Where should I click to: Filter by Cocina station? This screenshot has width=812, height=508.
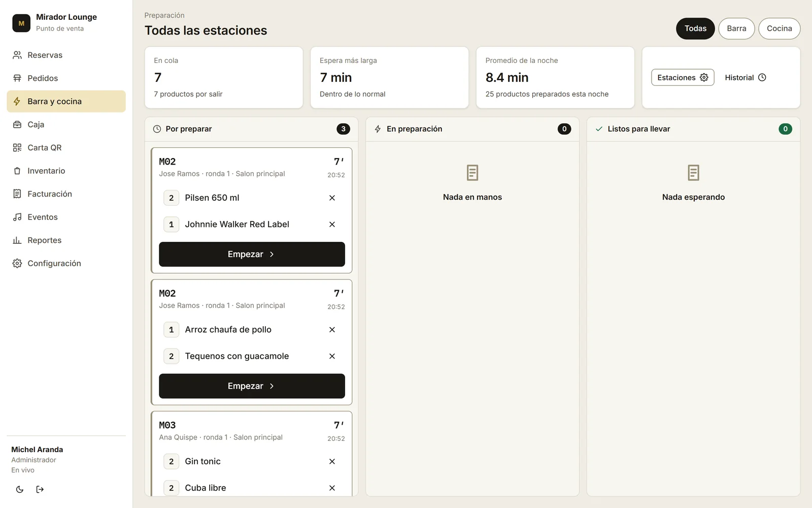point(779,28)
